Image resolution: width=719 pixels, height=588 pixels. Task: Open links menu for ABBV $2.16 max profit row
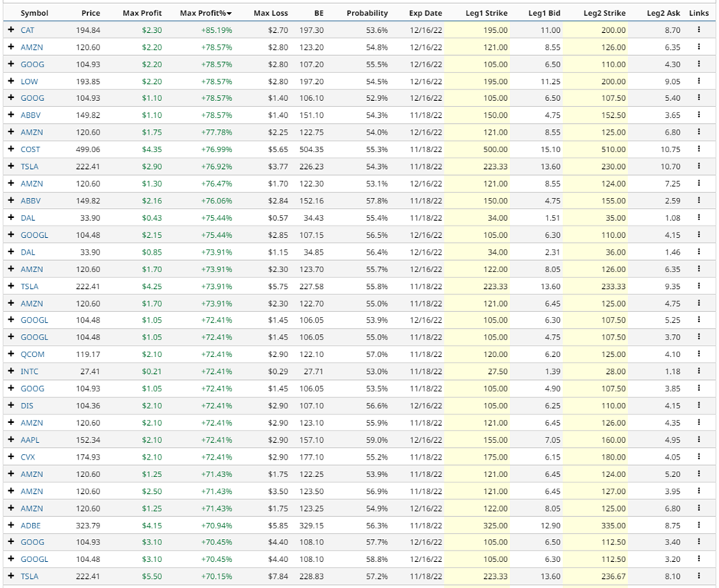(699, 200)
